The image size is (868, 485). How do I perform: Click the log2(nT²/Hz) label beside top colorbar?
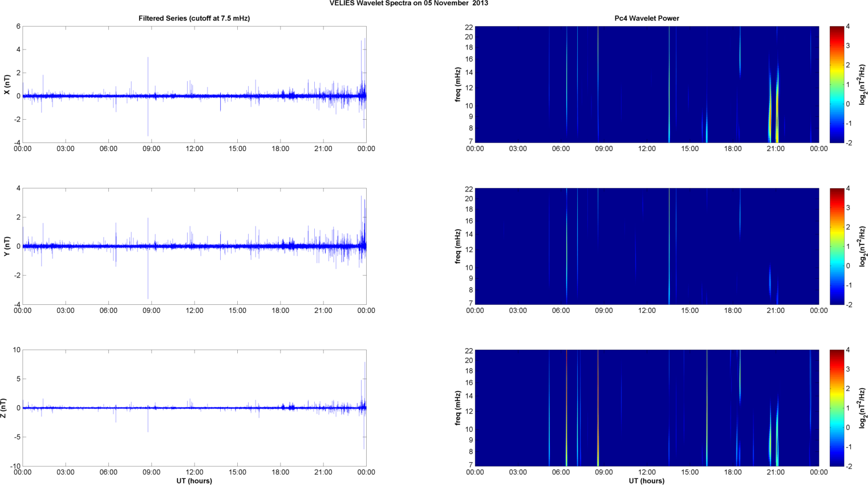click(x=862, y=84)
